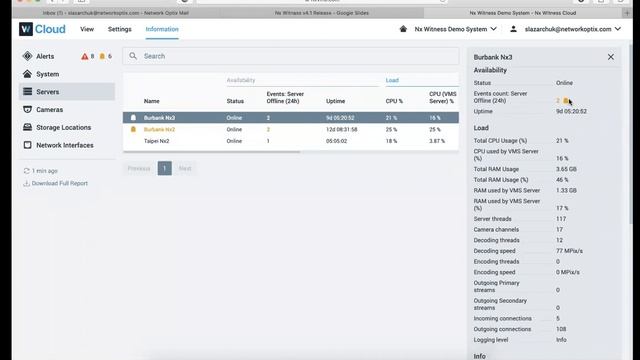Click uptime 12d 08:31:58 cell
This screenshot has height=360, width=640.
click(x=342, y=129)
